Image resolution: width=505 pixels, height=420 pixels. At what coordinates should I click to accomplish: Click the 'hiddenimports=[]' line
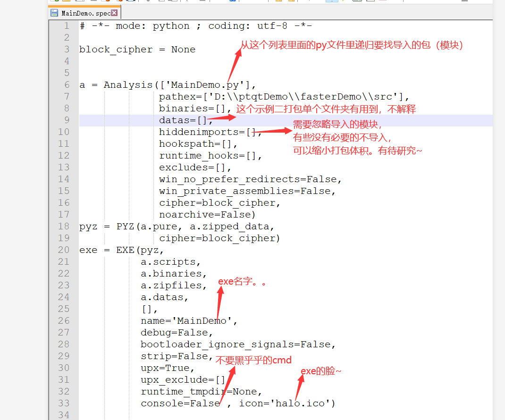tap(210, 133)
